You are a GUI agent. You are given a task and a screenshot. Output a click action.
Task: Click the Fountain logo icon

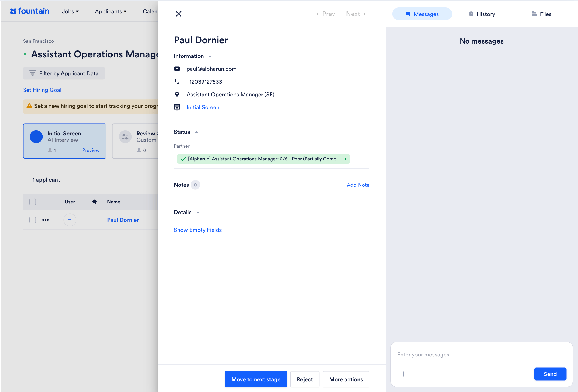[x=13, y=11]
